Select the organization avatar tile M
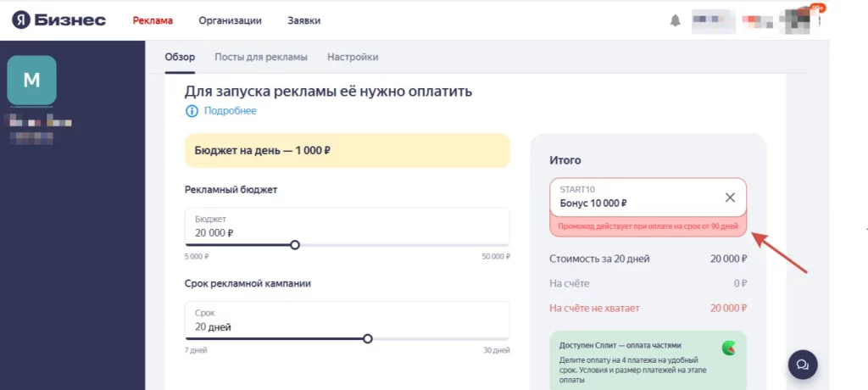 (31, 81)
